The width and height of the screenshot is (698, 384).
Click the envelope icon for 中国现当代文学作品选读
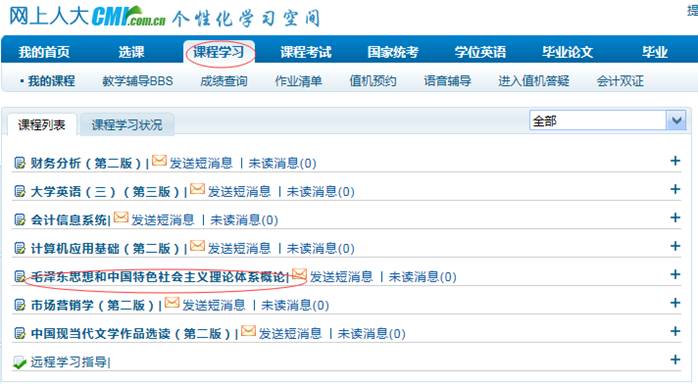click(x=248, y=331)
